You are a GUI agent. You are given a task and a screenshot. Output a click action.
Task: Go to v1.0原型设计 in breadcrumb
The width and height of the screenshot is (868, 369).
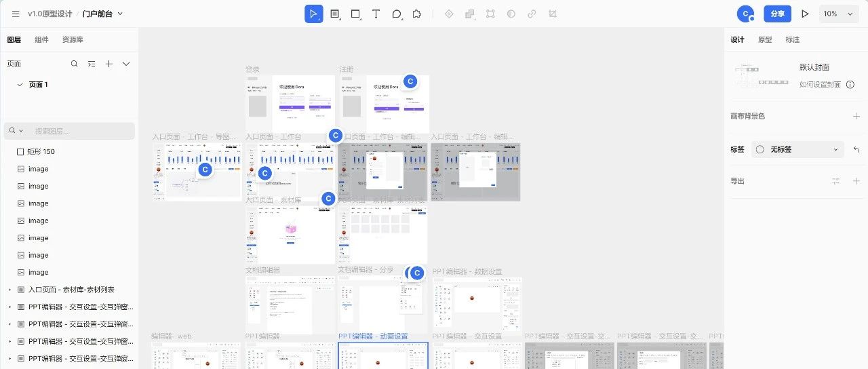coord(50,14)
